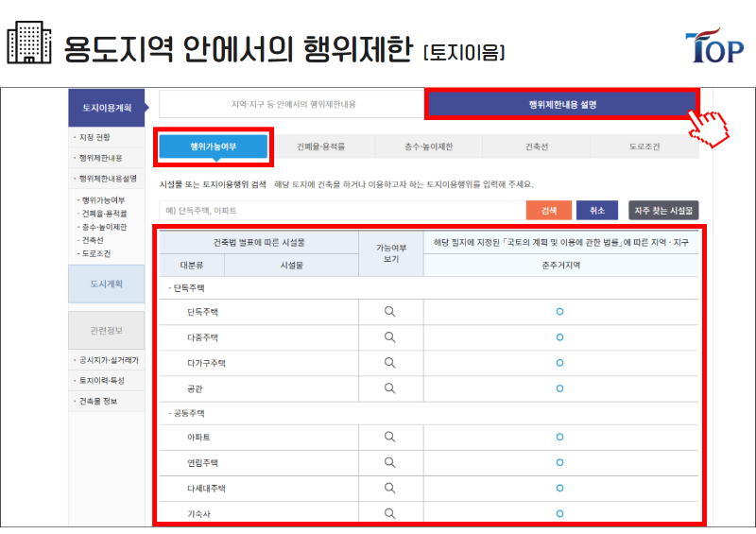The height and width of the screenshot is (534, 756).
Task: Open 건축선 sidebar sub-item
Action: tap(93, 240)
